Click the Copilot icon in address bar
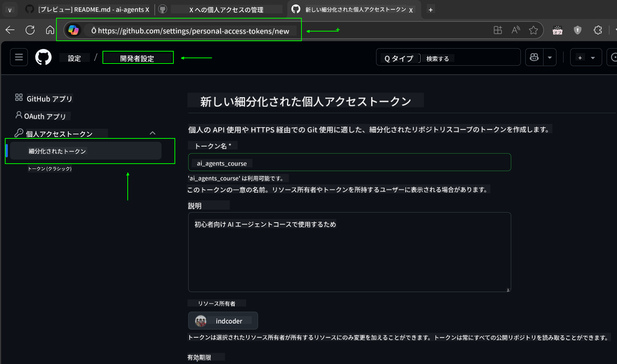The height and width of the screenshot is (364, 617). 74,30
